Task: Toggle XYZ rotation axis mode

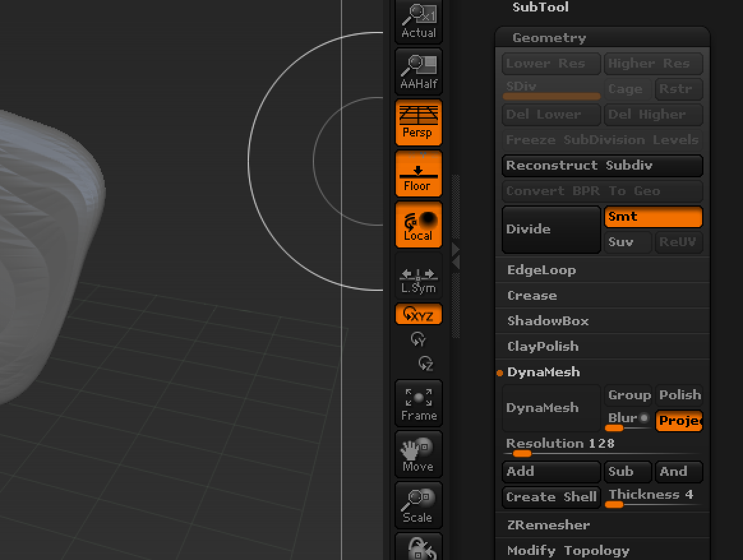Action: (x=418, y=314)
